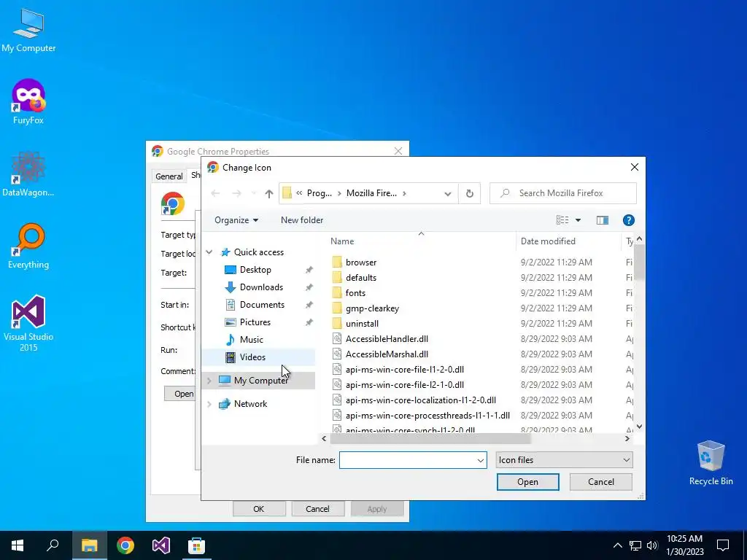Select Downloads in Quick access
The height and width of the screenshot is (560, 747).
point(261,287)
